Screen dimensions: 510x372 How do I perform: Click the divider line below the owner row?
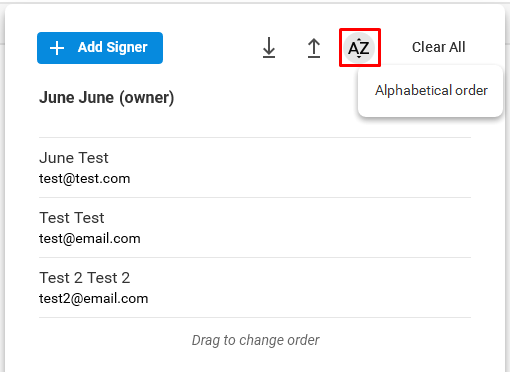(255, 137)
